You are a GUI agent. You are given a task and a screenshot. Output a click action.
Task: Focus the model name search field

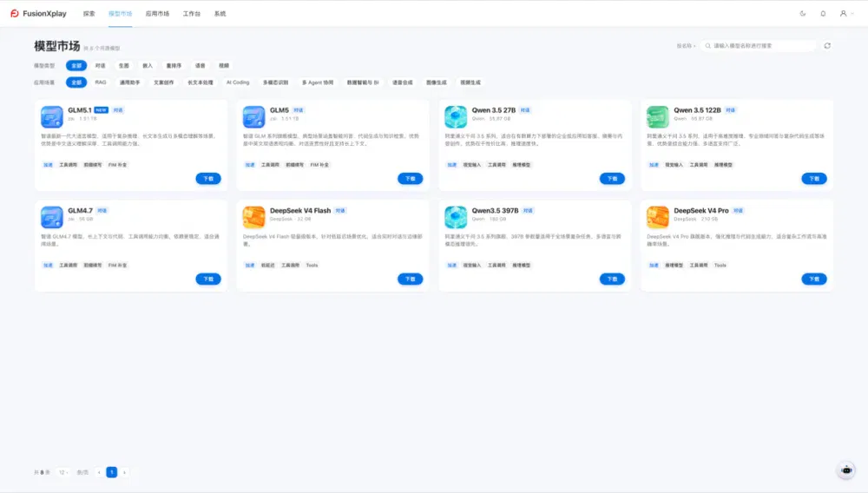point(758,46)
